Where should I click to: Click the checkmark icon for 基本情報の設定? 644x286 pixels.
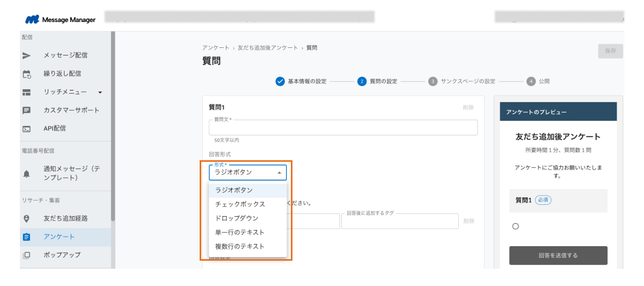click(280, 81)
